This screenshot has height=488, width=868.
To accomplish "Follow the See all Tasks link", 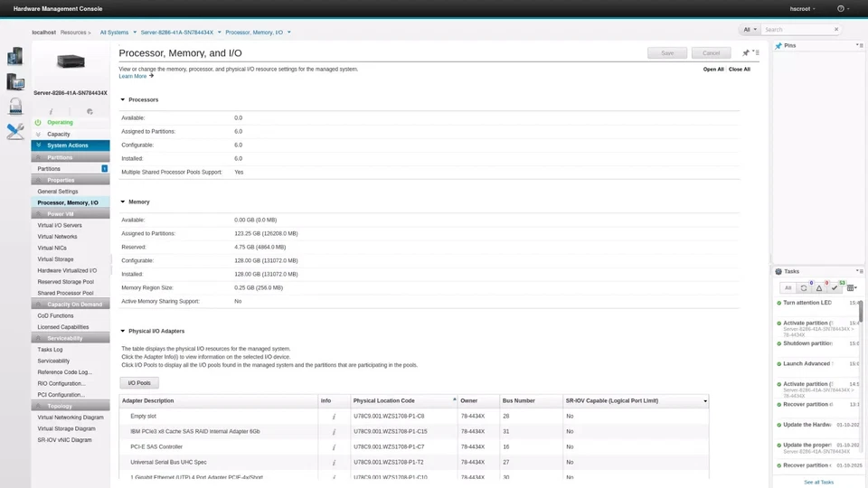I will coord(818,482).
